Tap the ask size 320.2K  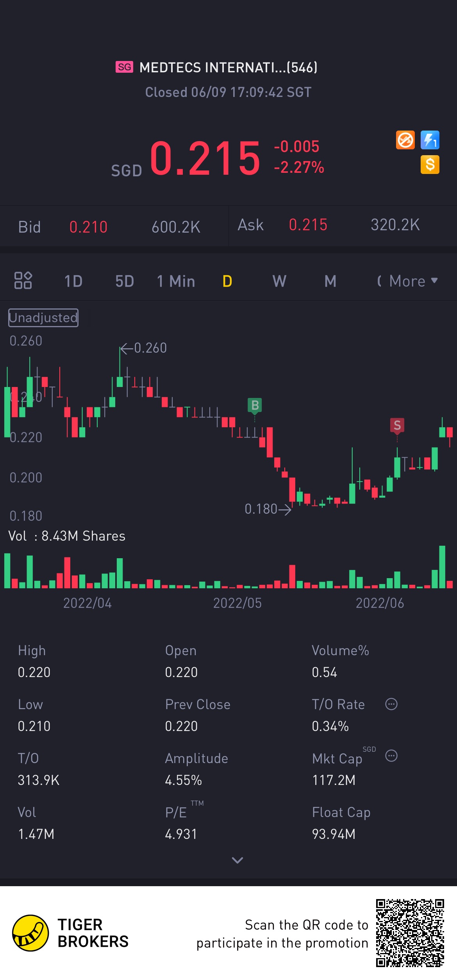coord(395,225)
